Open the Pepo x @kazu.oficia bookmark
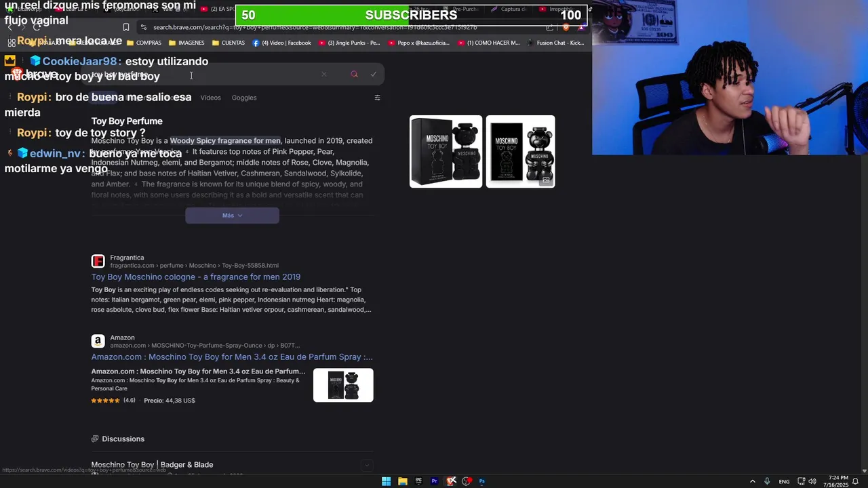Image resolution: width=868 pixels, height=488 pixels. [418, 43]
